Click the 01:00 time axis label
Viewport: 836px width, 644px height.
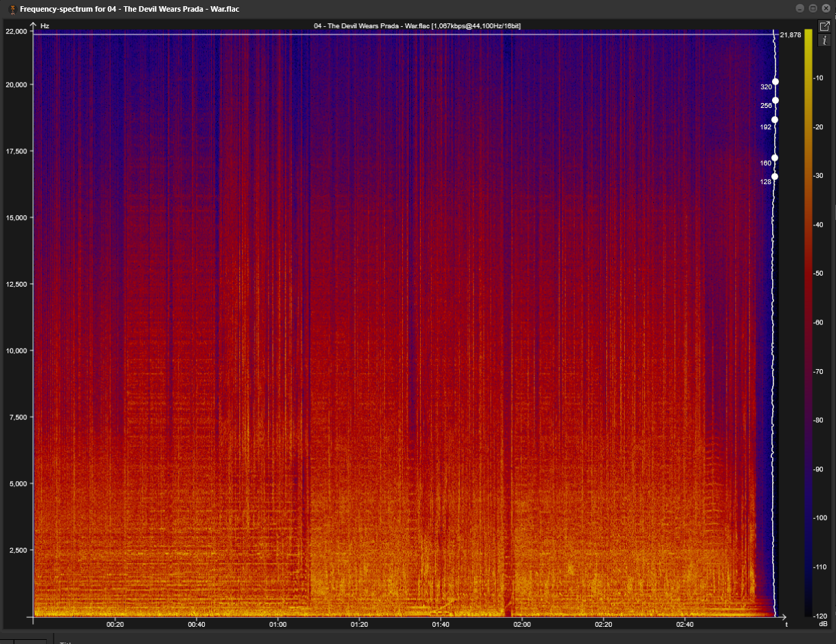[278, 625]
